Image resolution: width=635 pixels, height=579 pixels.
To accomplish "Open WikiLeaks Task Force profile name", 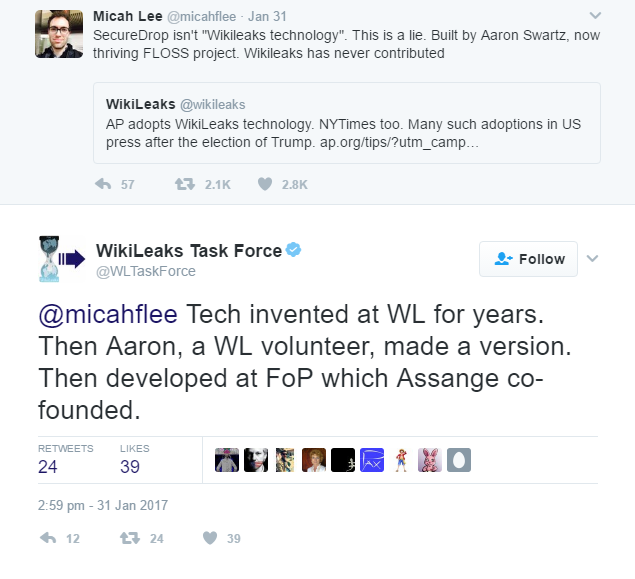I will pyautogui.click(x=188, y=250).
